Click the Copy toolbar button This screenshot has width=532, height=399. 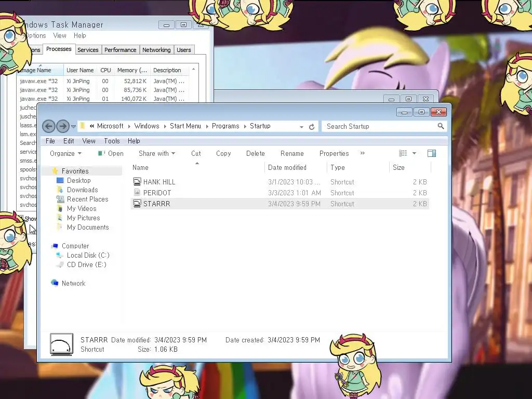pyautogui.click(x=223, y=153)
